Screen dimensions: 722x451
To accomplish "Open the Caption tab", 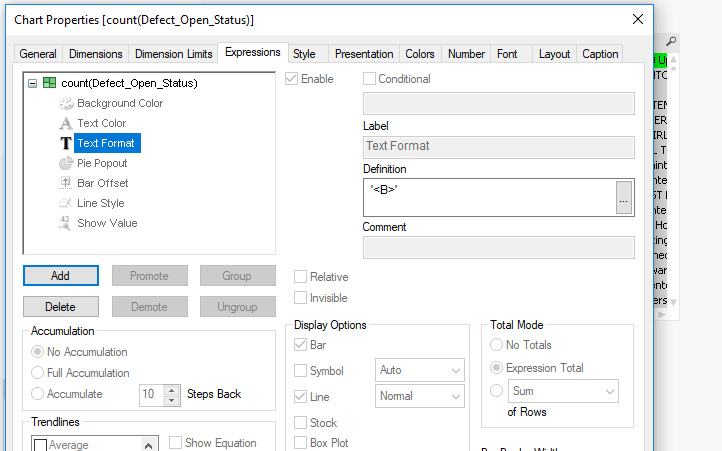I will point(600,54).
